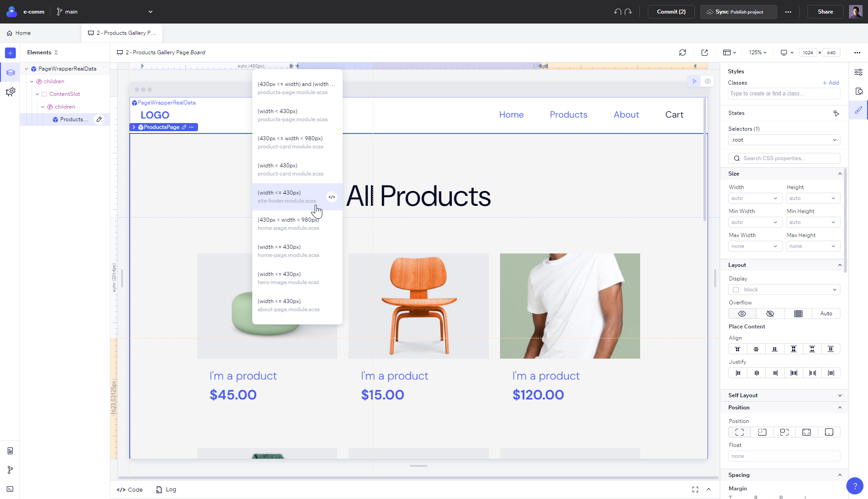The width and height of the screenshot is (868, 499).
Task: Open the board options three-dot menu
Action: (857, 52)
